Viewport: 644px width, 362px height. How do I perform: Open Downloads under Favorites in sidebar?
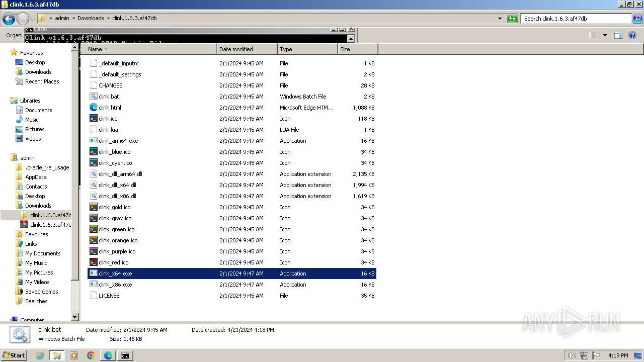coord(38,72)
